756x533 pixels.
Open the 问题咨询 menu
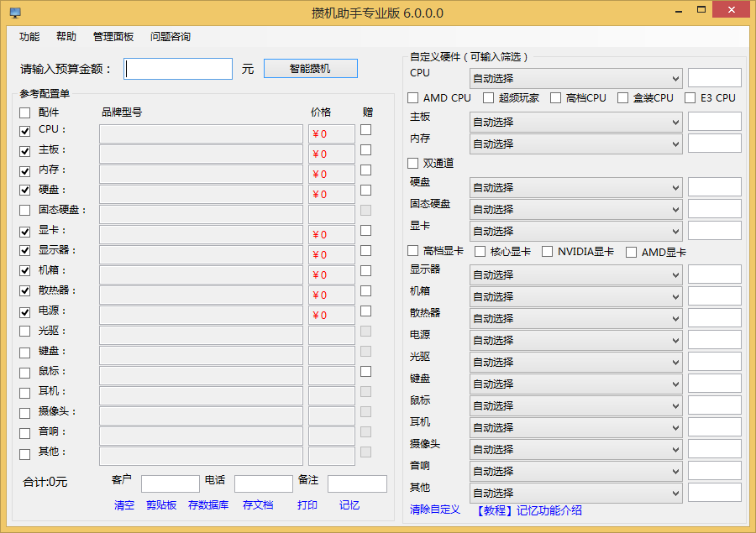pyautogui.click(x=171, y=37)
